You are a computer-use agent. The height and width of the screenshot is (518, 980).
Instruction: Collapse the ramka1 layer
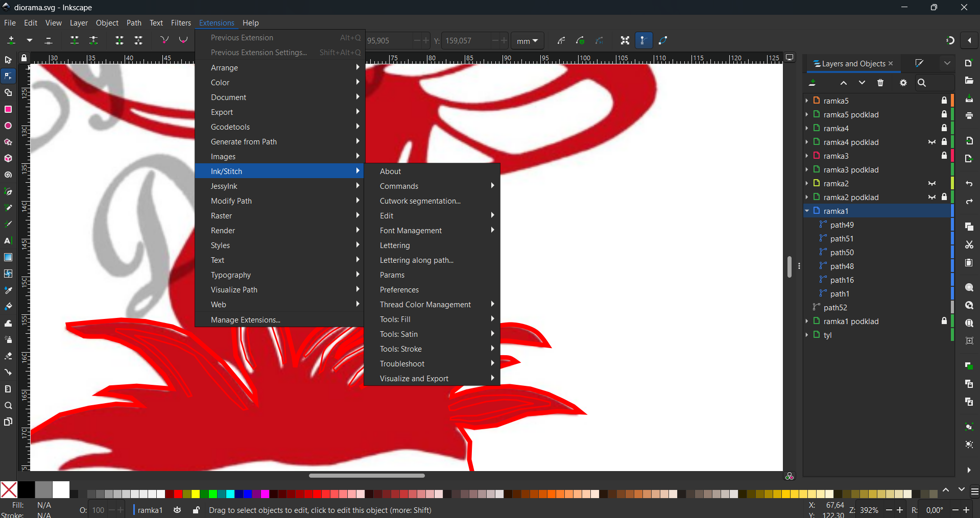807,211
